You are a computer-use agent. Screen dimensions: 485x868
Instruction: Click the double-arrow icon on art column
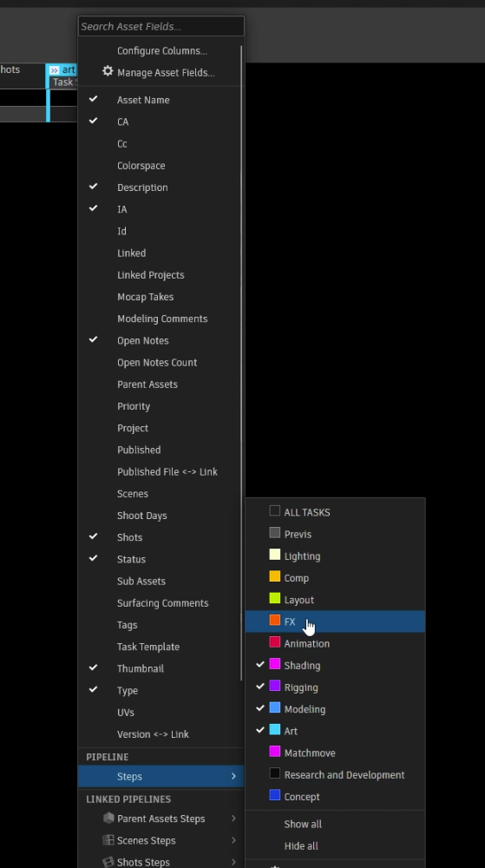54,70
